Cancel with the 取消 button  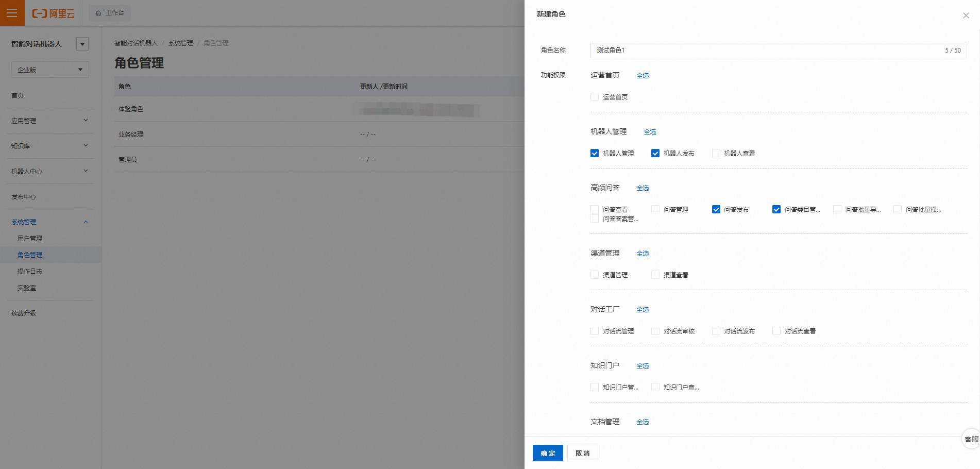(583, 453)
